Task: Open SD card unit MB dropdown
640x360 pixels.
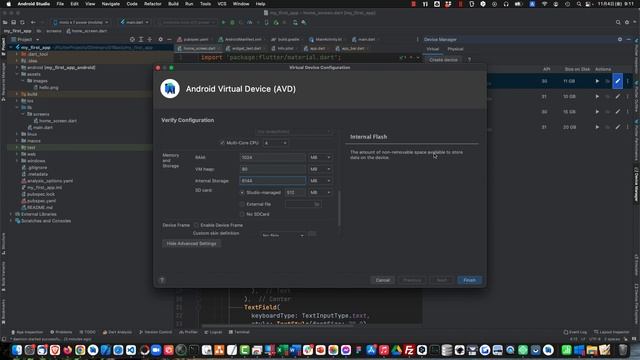Action: [x=320, y=192]
